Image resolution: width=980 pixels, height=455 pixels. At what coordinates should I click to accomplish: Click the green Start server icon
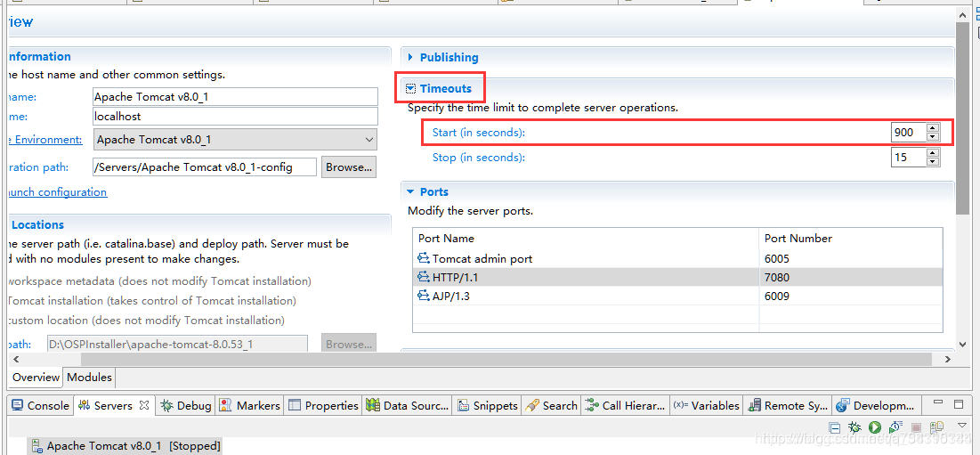(x=874, y=427)
